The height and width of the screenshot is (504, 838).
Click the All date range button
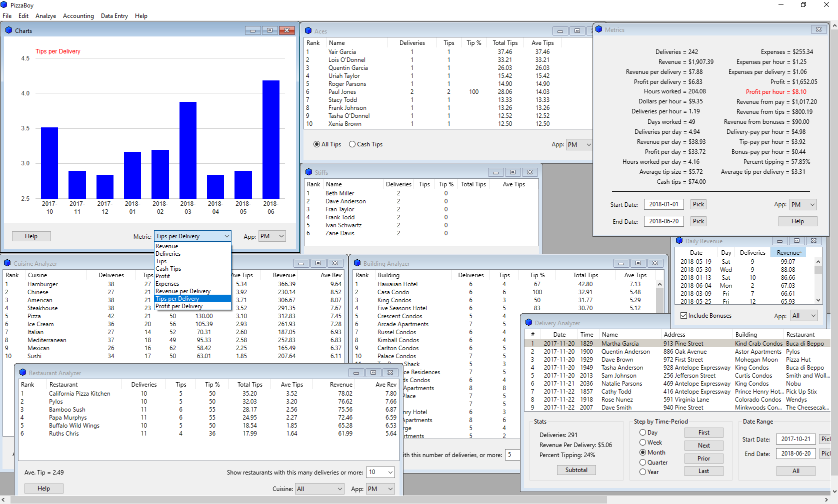point(796,471)
